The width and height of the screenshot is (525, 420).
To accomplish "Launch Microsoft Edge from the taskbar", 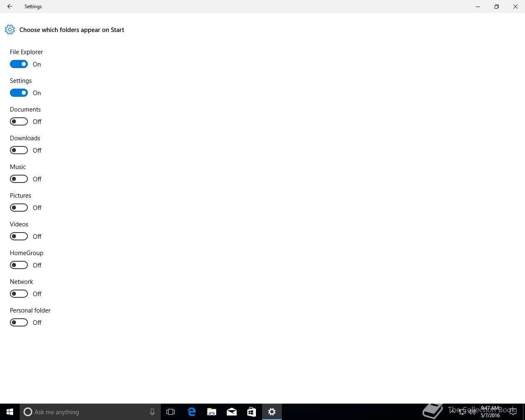I will pyautogui.click(x=192, y=412).
